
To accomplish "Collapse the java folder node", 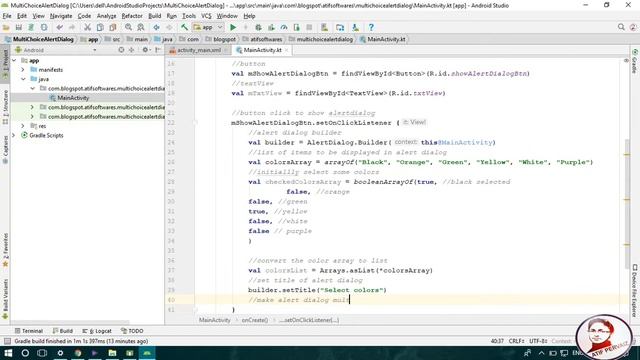I will pos(23,79).
